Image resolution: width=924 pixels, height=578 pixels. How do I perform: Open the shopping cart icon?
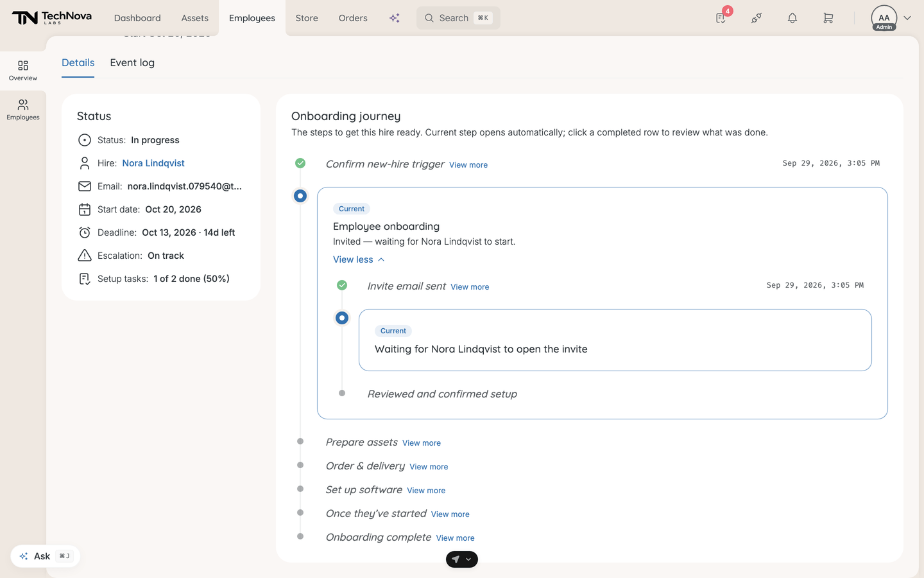[828, 18]
